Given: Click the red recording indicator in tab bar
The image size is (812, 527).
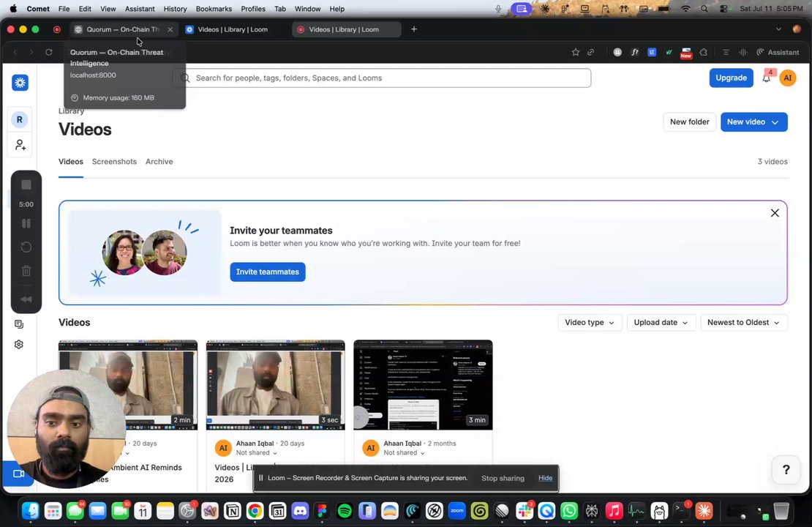Looking at the screenshot, I should click(57, 29).
